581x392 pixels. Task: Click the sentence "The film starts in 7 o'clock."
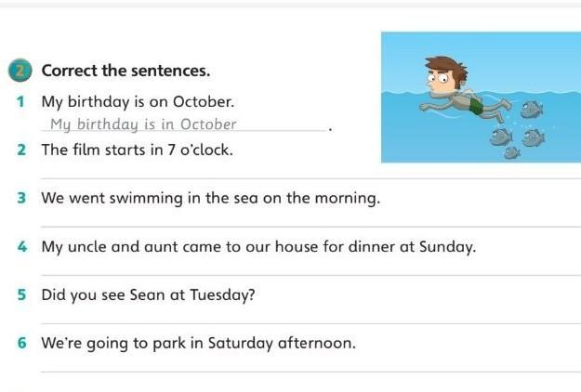tap(138, 149)
